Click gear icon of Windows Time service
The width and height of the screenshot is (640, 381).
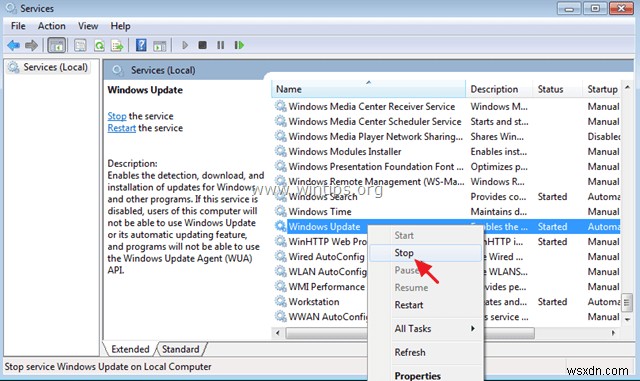280,212
